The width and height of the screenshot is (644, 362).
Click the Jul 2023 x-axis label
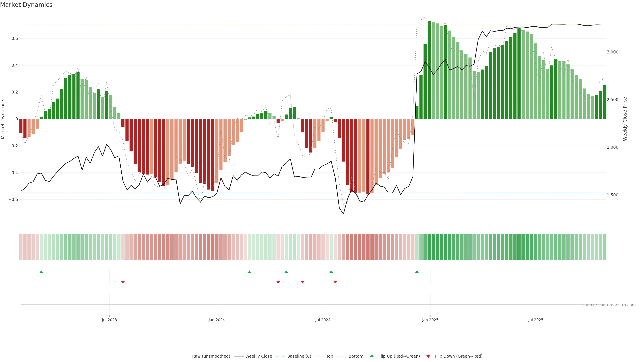click(109, 320)
